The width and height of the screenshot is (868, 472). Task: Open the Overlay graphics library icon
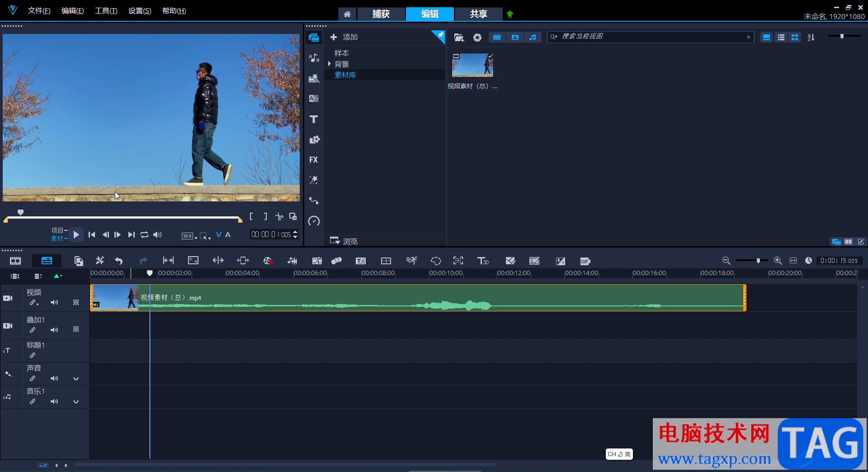[314, 139]
